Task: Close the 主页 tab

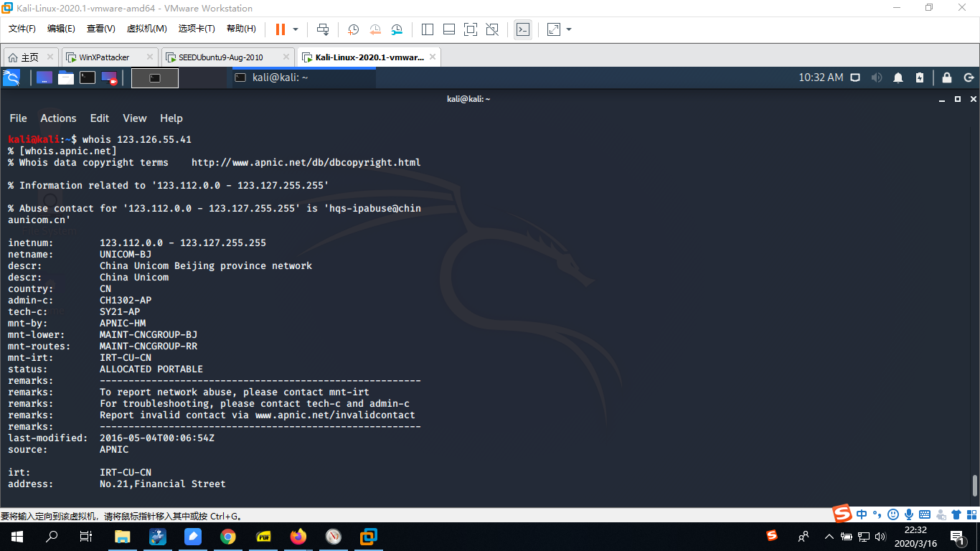Action: click(50, 57)
